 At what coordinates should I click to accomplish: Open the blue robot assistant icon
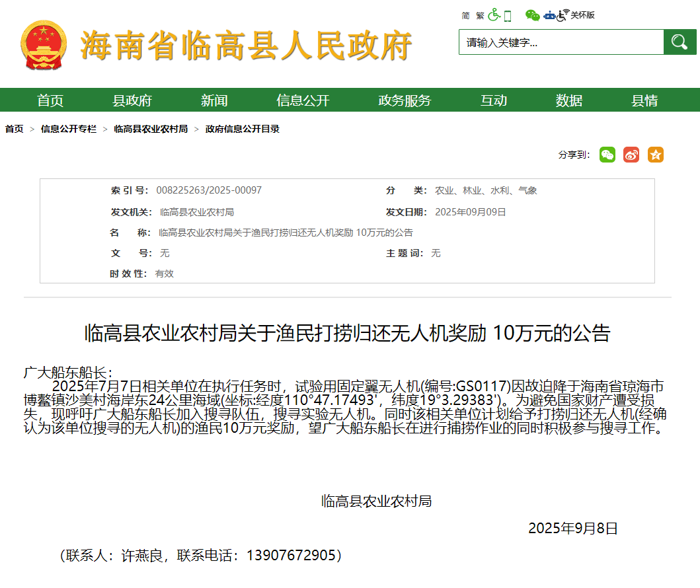[549, 15]
